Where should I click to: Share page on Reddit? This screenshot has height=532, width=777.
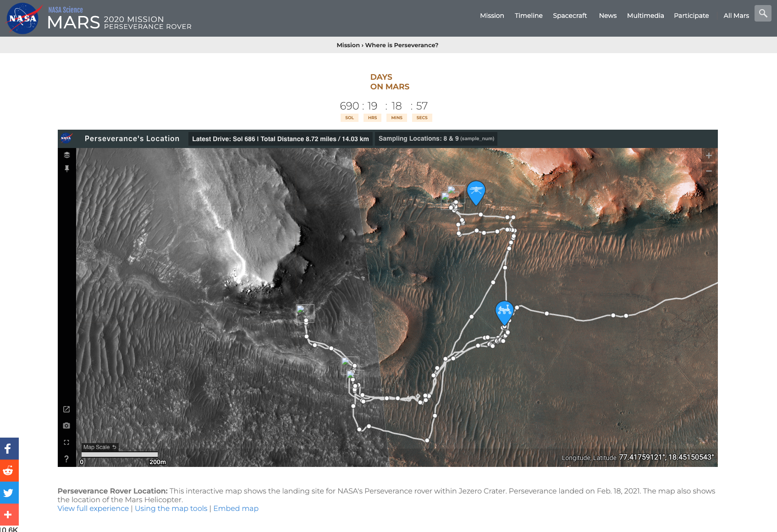(x=9, y=471)
